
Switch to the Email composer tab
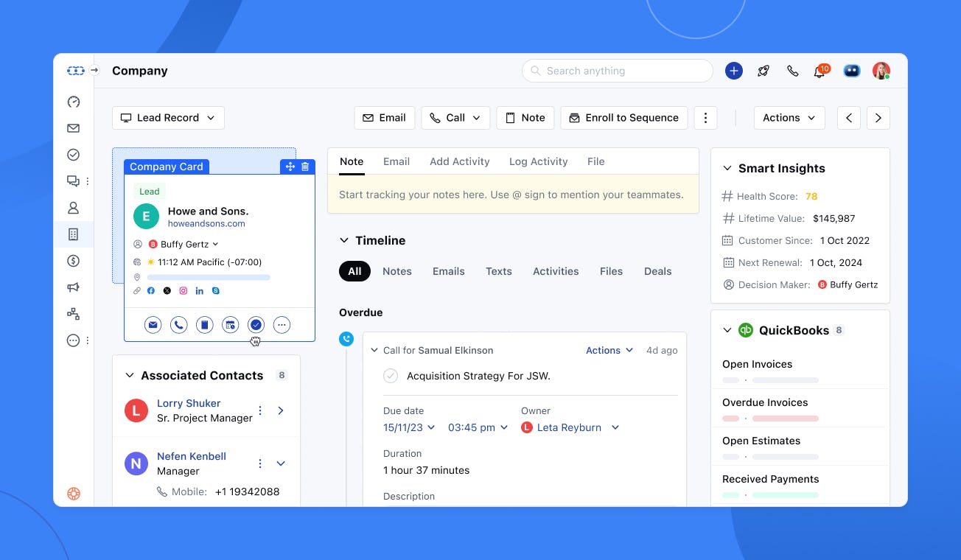[x=396, y=161]
